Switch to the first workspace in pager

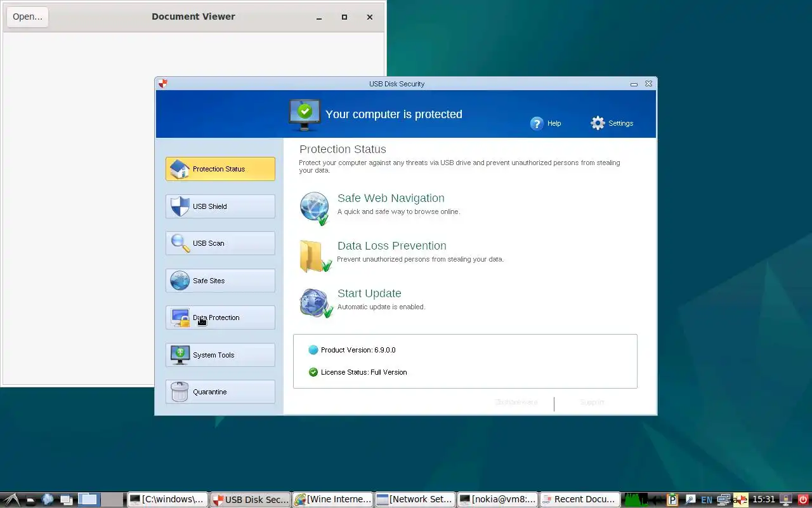[x=89, y=500]
